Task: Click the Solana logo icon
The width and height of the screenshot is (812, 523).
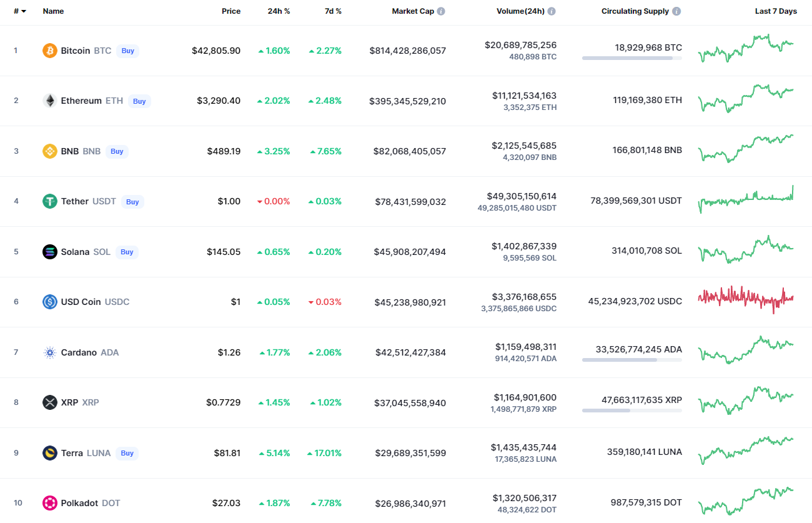Action: pos(50,252)
